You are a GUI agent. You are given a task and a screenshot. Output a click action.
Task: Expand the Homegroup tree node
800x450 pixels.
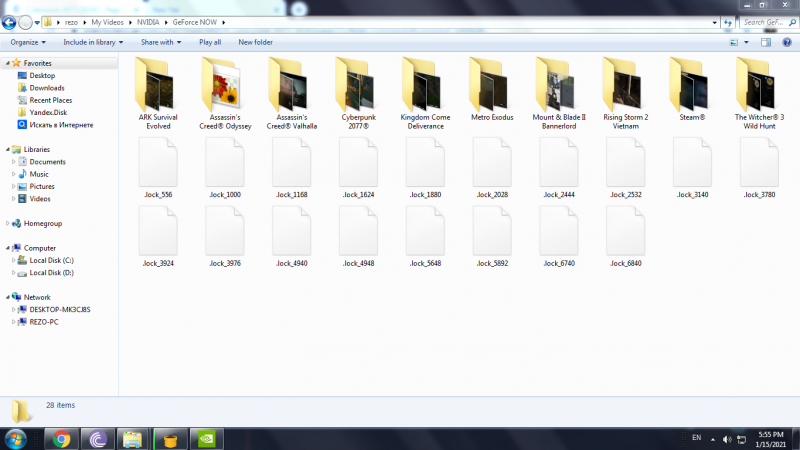pos(9,223)
